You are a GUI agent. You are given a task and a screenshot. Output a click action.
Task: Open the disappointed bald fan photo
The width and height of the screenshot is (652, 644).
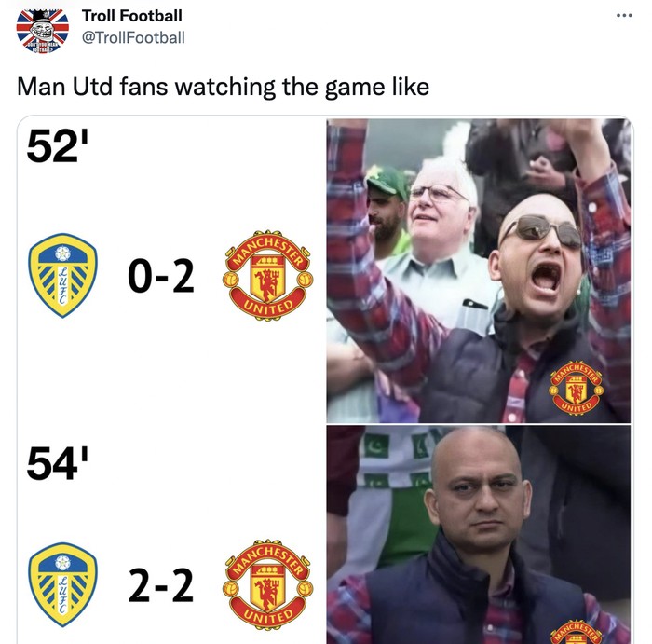(x=479, y=535)
